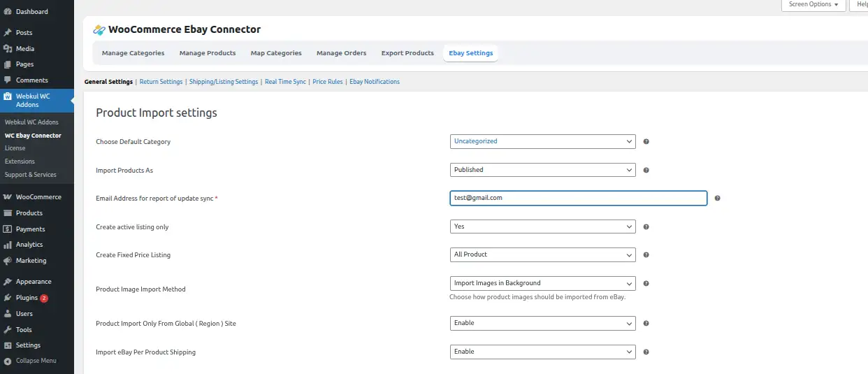Viewport: 868px width, 374px height.
Task: Click help icon beside the email address field
Action: click(717, 199)
